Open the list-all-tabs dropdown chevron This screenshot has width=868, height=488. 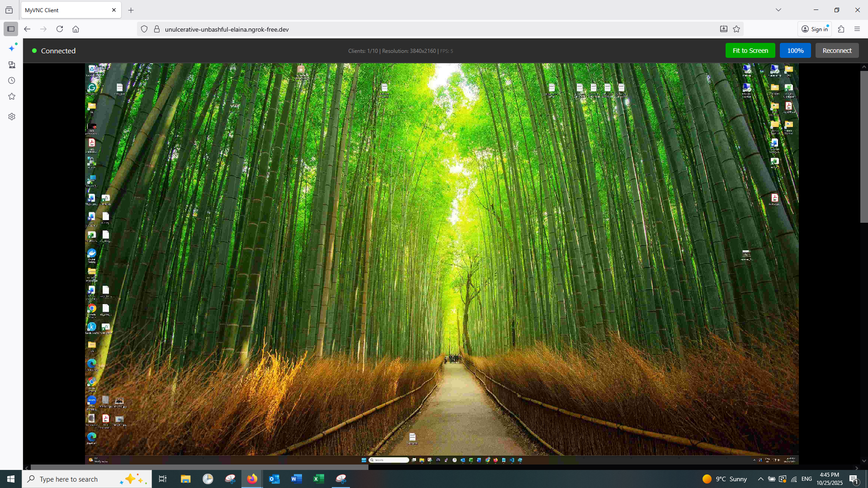[x=778, y=9]
